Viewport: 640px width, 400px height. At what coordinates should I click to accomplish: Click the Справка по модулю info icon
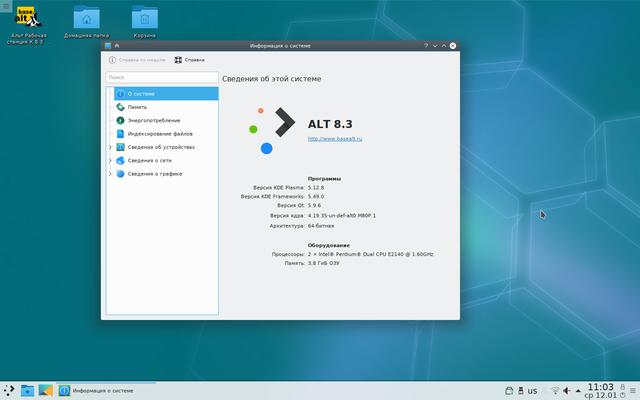(112, 60)
